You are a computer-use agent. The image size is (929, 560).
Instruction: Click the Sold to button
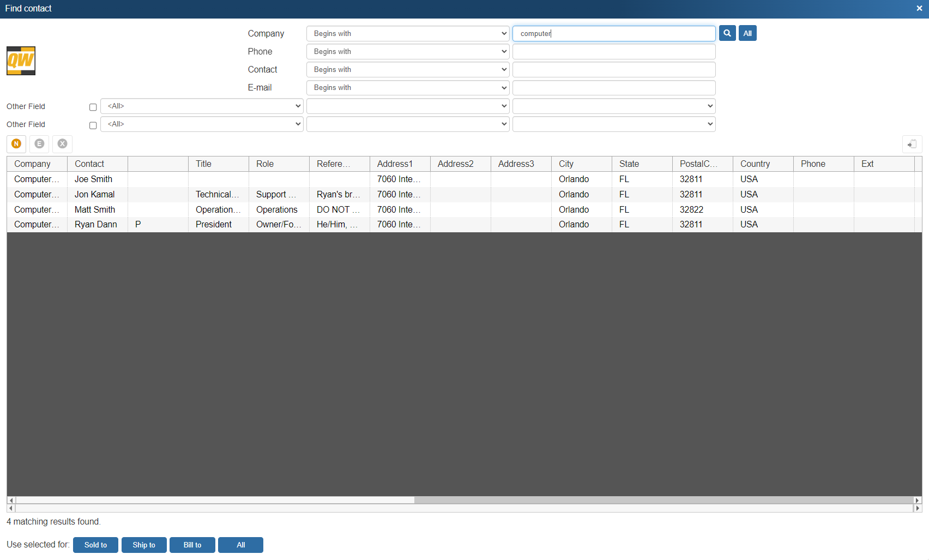click(x=95, y=545)
